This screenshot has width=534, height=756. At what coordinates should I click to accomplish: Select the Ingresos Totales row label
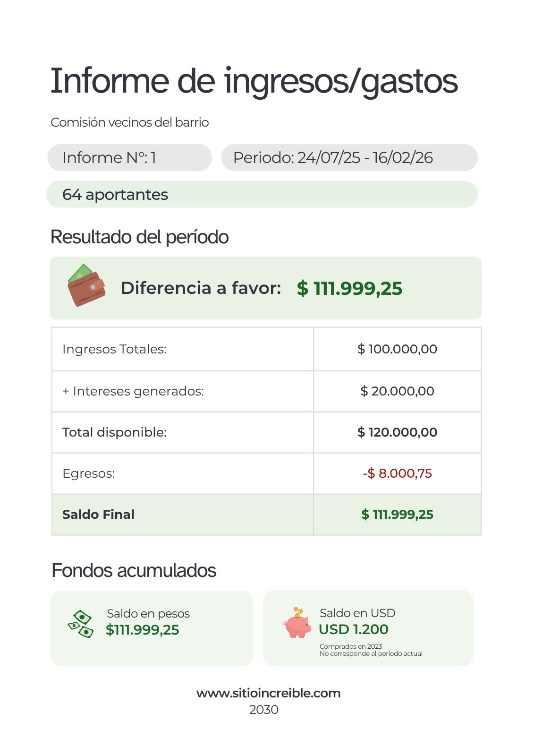(x=114, y=349)
